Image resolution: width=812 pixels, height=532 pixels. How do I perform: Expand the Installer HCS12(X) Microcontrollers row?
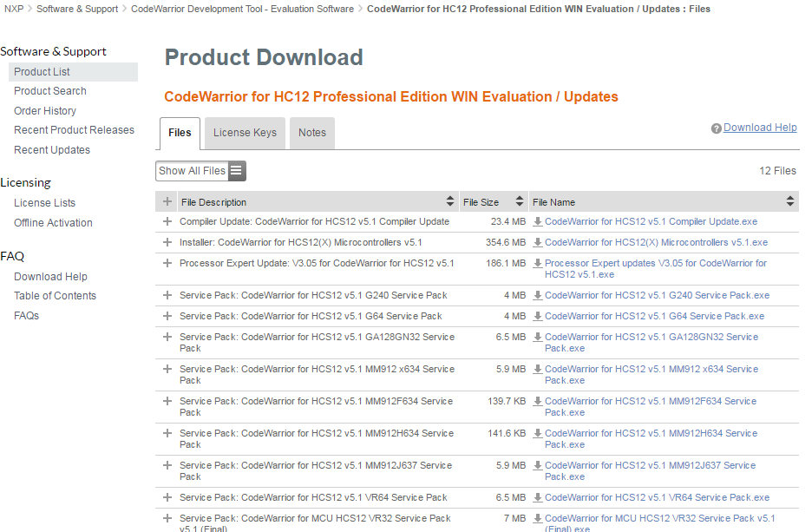click(167, 243)
